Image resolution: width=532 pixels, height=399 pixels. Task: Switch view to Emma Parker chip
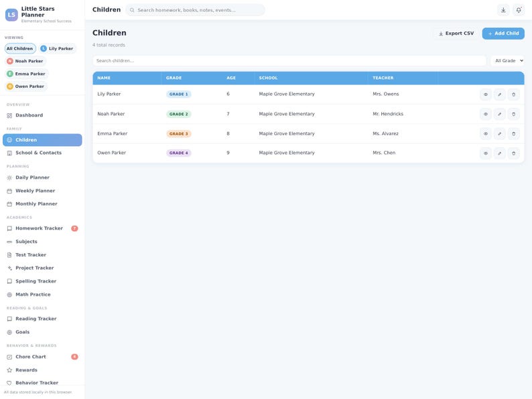(x=26, y=74)
